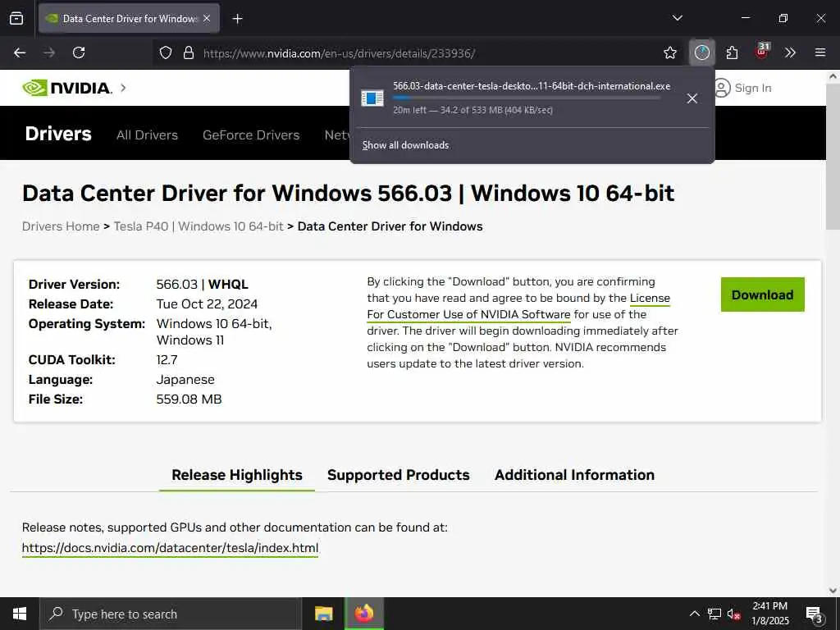Click the muted volume tray icon
The height and width of the screenshot is (630, 840).
coord(733,614)
